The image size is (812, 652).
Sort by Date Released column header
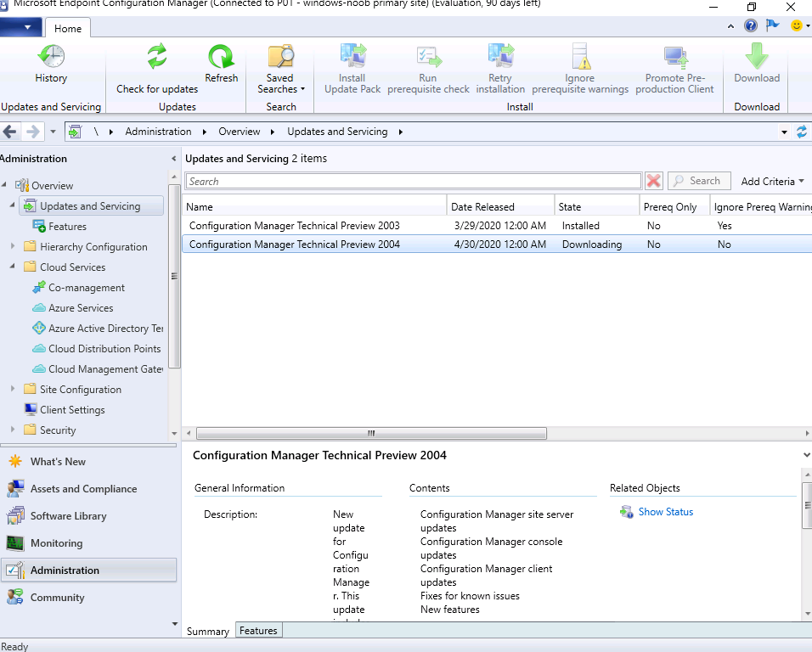click(x=501, y=207)
